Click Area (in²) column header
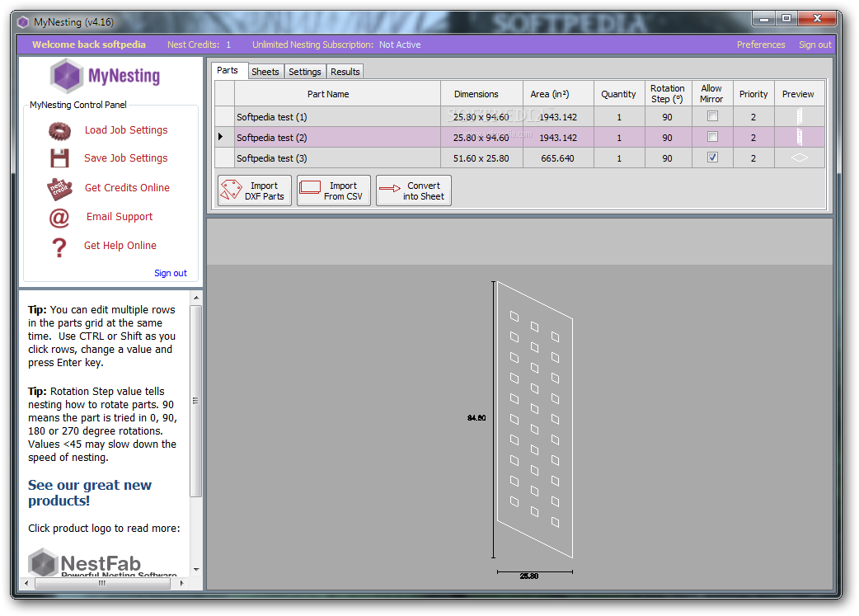The width and height of the screenshot is (859, 616). tap(559, 94)
